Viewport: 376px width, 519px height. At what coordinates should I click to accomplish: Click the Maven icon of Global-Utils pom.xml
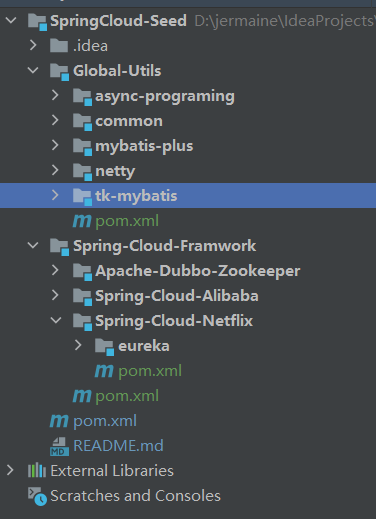point(82,221)
